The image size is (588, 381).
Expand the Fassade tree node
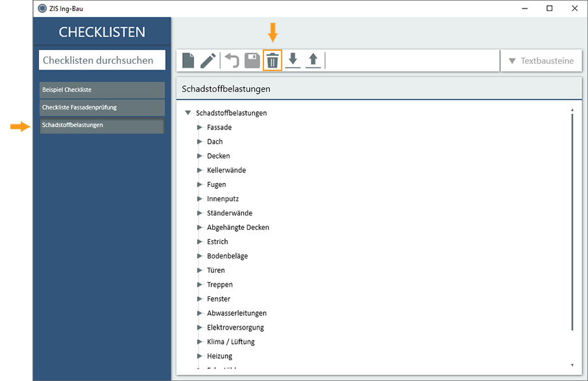200,128
